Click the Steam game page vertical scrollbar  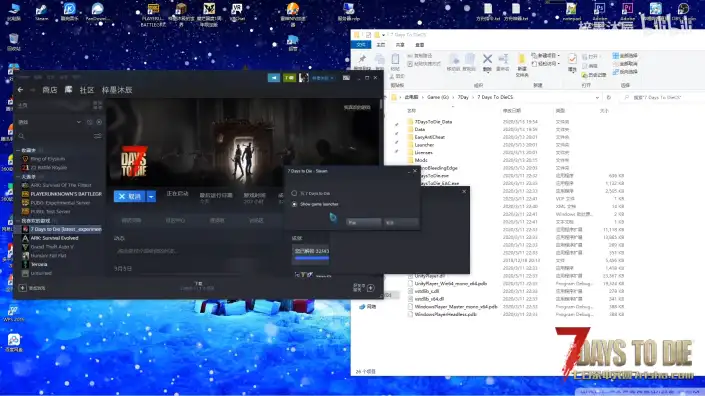(x=381, y=104)
